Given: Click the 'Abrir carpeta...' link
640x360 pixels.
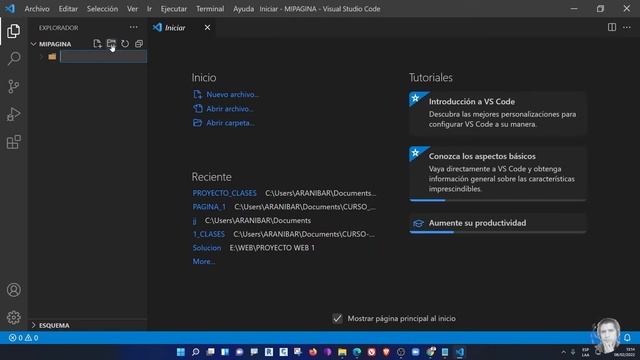Looking at the screenshot, I should click(x=230, y=123).
